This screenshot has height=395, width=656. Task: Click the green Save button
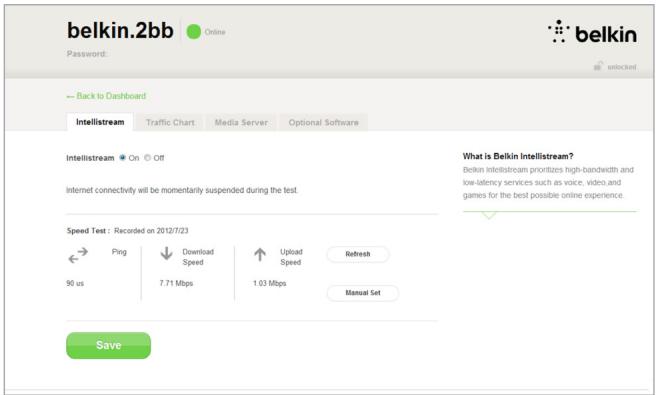coord(108,345)
